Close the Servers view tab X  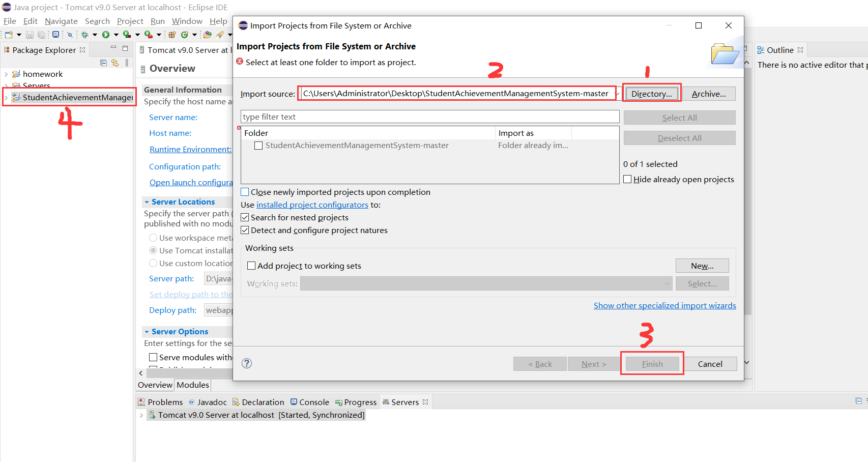[x=425, y=402]
